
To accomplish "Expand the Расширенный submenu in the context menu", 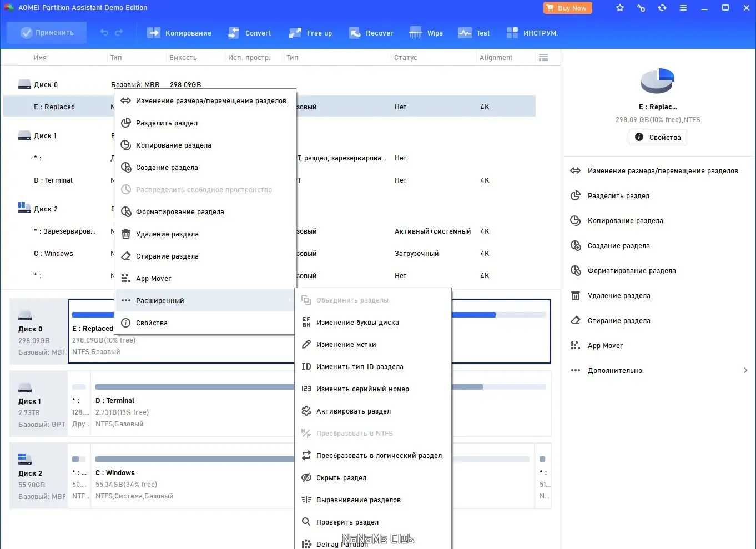I will [204, 300].
